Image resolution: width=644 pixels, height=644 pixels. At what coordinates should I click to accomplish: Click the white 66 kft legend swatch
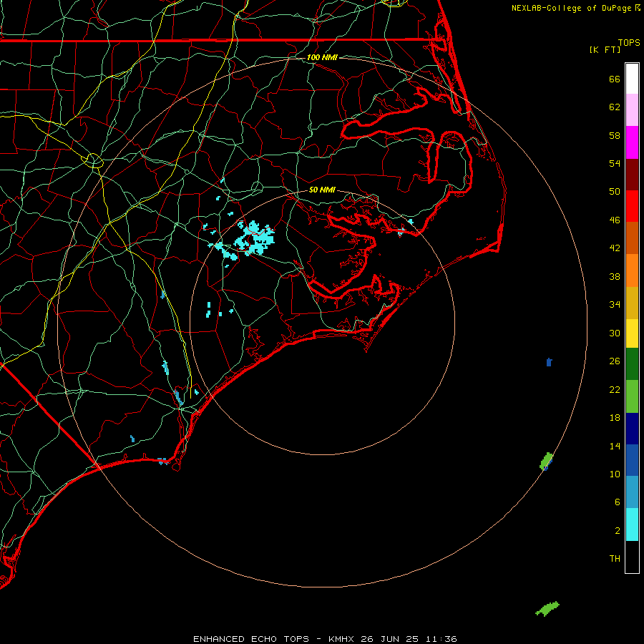click(632, 79)
